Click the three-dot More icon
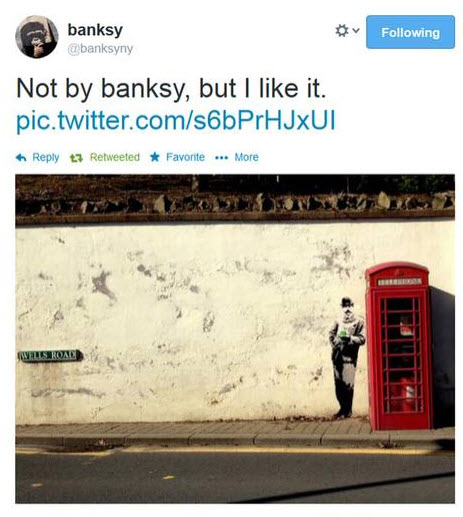Viewport: 463px width, 517px height. coord(222,158)
